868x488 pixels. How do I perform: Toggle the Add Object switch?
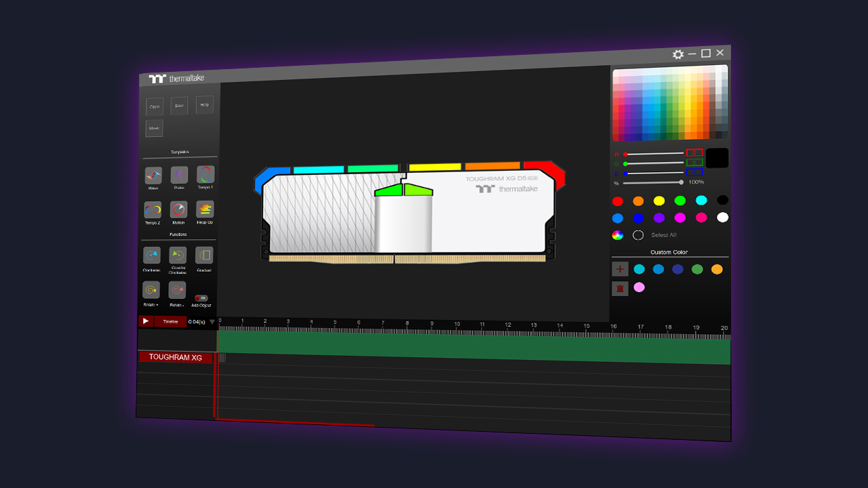(201, 298)
